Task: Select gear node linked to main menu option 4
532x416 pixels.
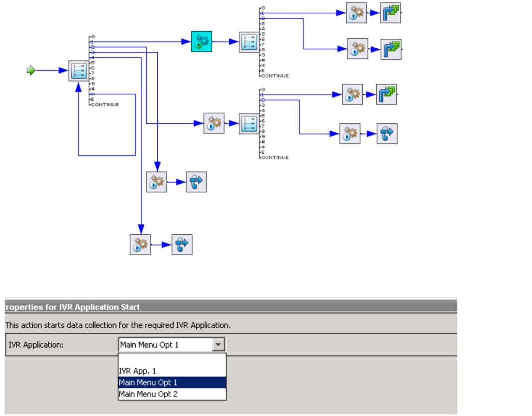Action: coord(140,245)
